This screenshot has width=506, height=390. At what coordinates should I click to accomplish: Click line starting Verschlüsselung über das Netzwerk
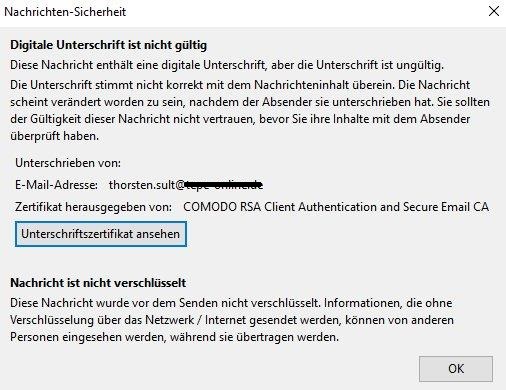232,320
